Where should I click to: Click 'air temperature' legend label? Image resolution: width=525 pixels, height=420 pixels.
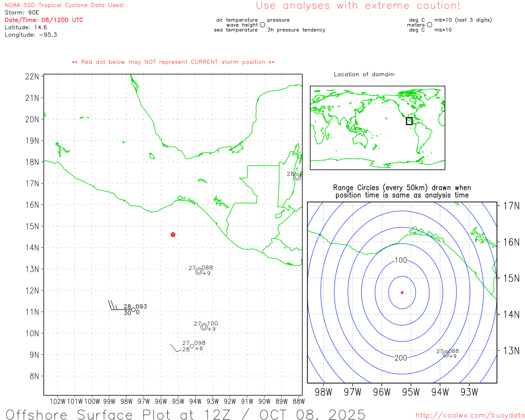click(x=237, y=20)
